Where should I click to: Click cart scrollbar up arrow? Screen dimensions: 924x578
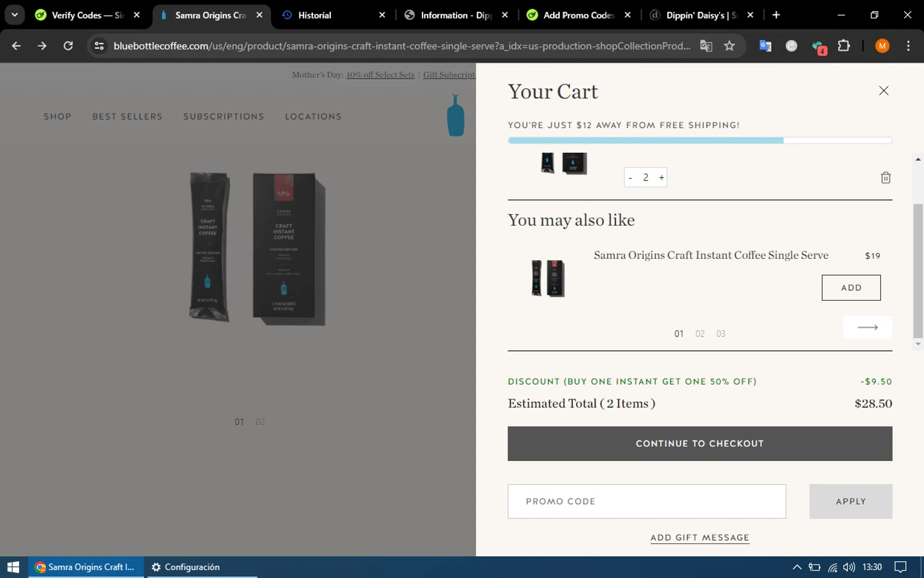point(918,159)
